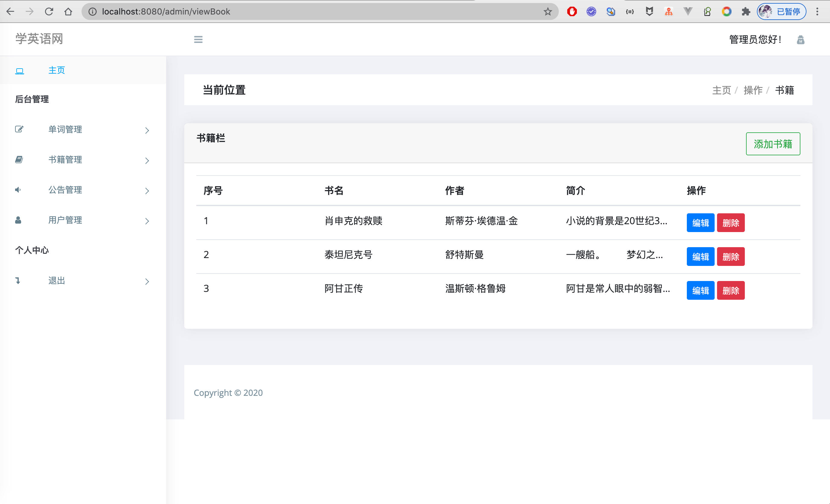Screen dimensions: 830x504
Task: Click the exit arrow icon beside 退出
Action: 18,281
